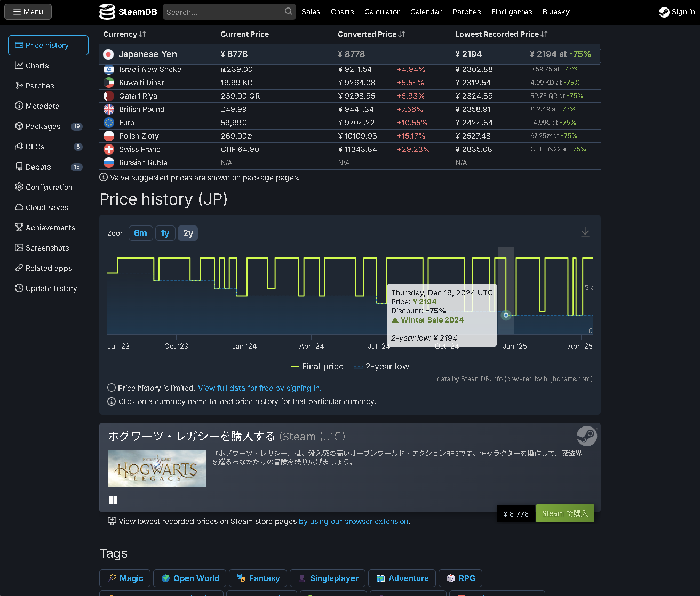
Task: Click the Steam で購入 purchase button
Action: 564,513
